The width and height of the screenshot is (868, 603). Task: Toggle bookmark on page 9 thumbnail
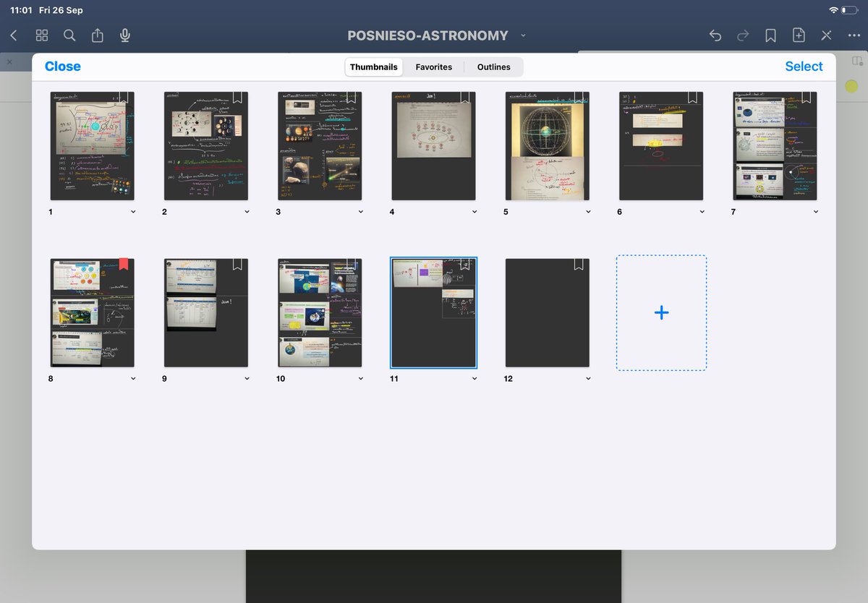[x=237, y=265]
